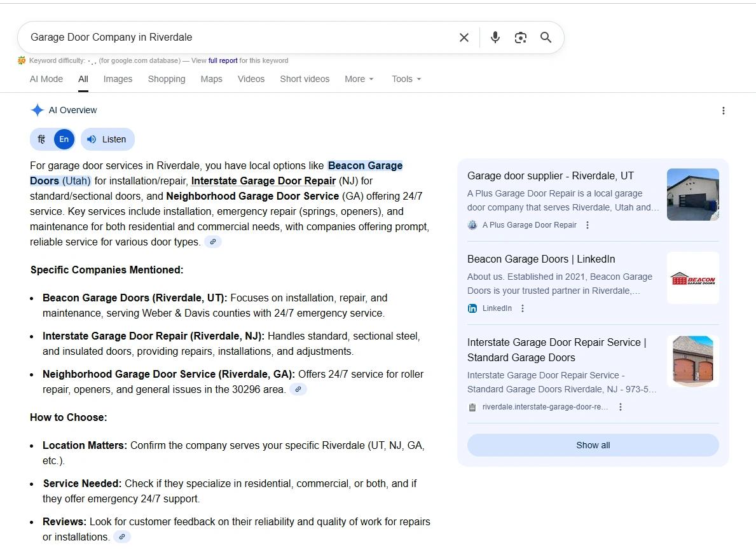Start voice search with the microphone icon

(495, 38)
